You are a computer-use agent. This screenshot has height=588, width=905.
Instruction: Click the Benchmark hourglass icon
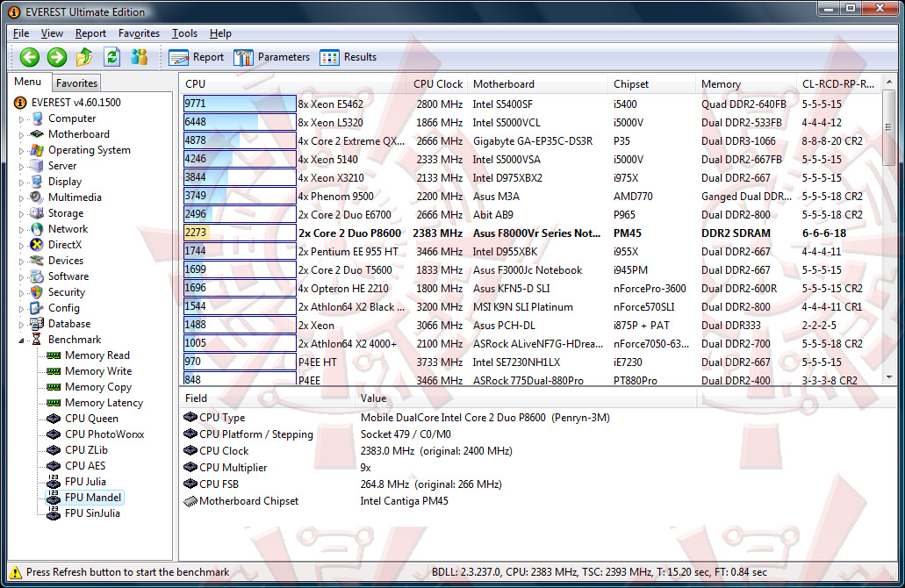[x=36, y=340]
